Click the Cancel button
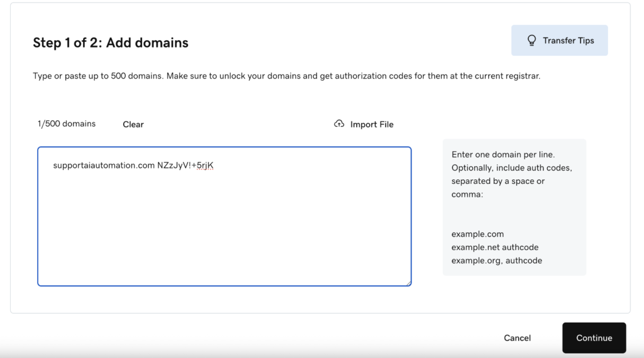 click(x=517, y=338)
